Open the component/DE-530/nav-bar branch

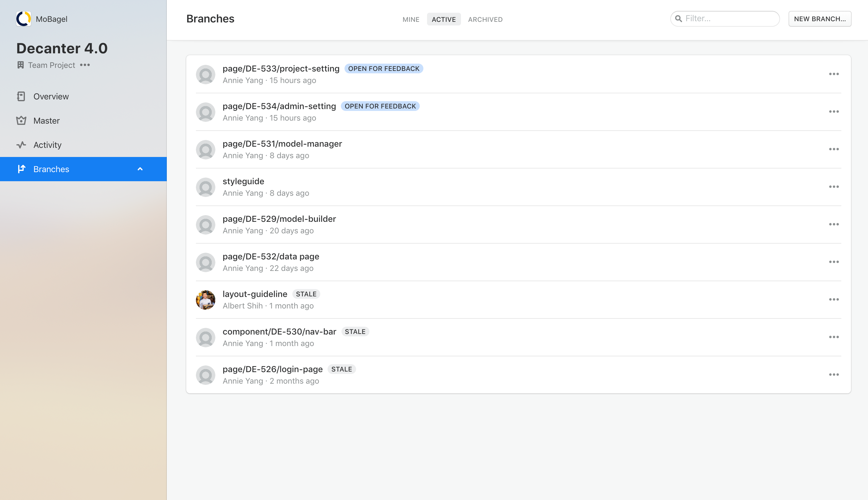click(x=279, y=332)
